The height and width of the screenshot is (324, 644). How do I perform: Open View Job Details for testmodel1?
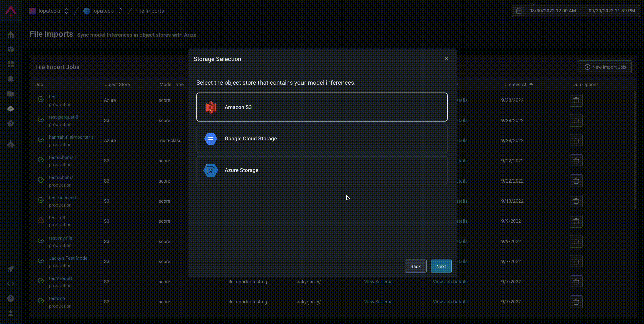pyautogui.click(x=450, y=282)
